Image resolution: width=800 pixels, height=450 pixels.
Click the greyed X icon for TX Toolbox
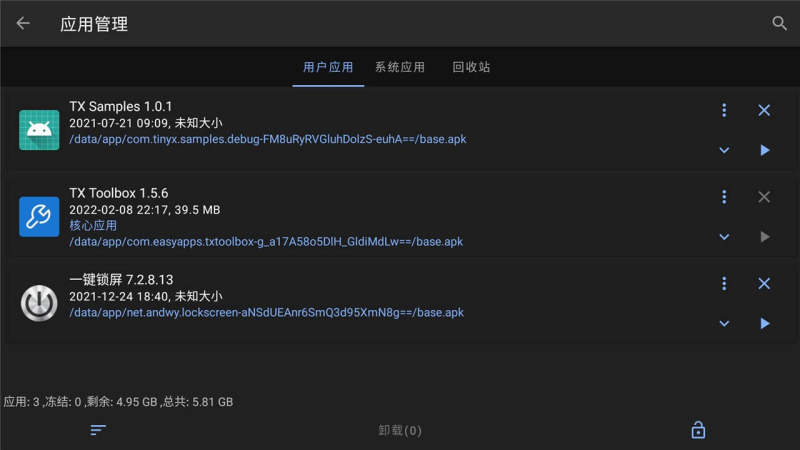pos(764,197)
